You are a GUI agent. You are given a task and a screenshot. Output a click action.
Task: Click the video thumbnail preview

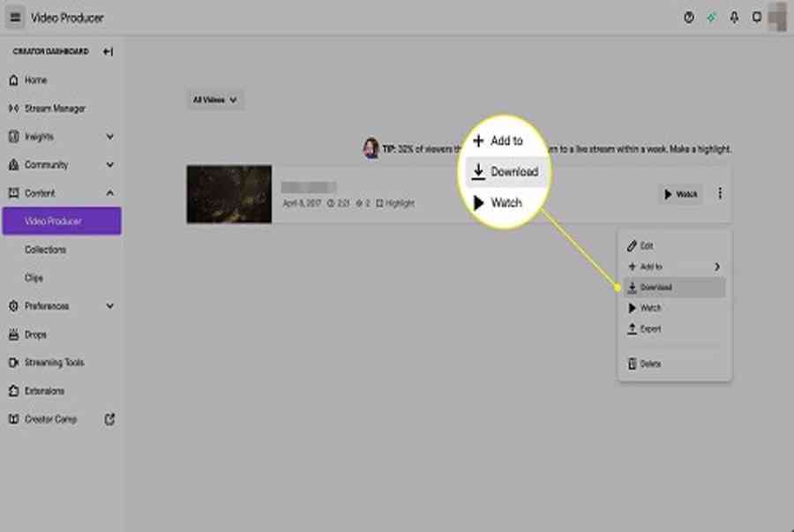tap(228, 194)
